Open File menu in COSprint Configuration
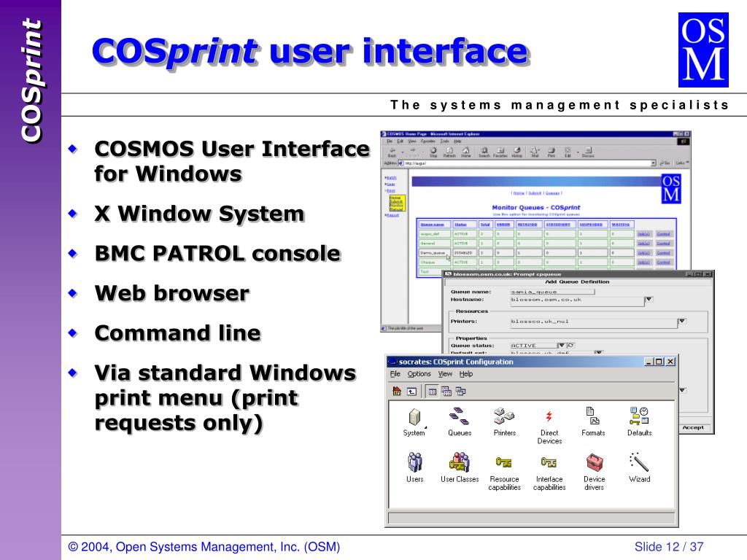747x560 pixels. click(x=395, y=374)
